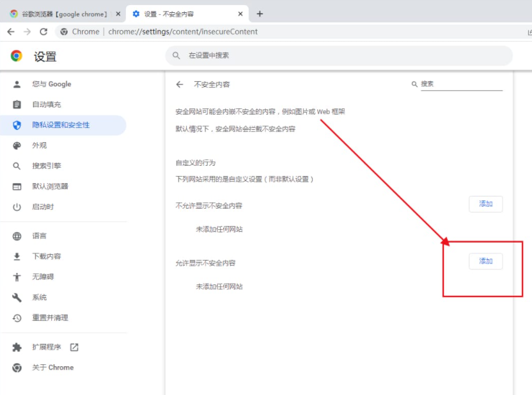Open 外观 settings section
The image size is (532, 395).
tap(63, 145)
